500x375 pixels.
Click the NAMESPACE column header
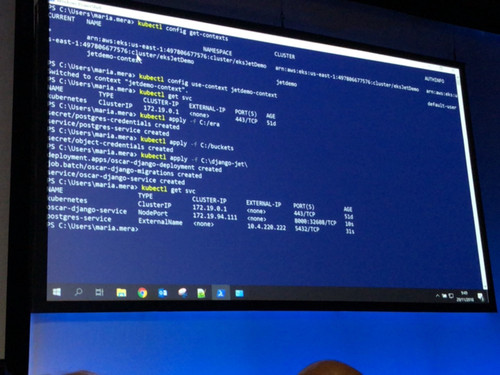point(217,51)
